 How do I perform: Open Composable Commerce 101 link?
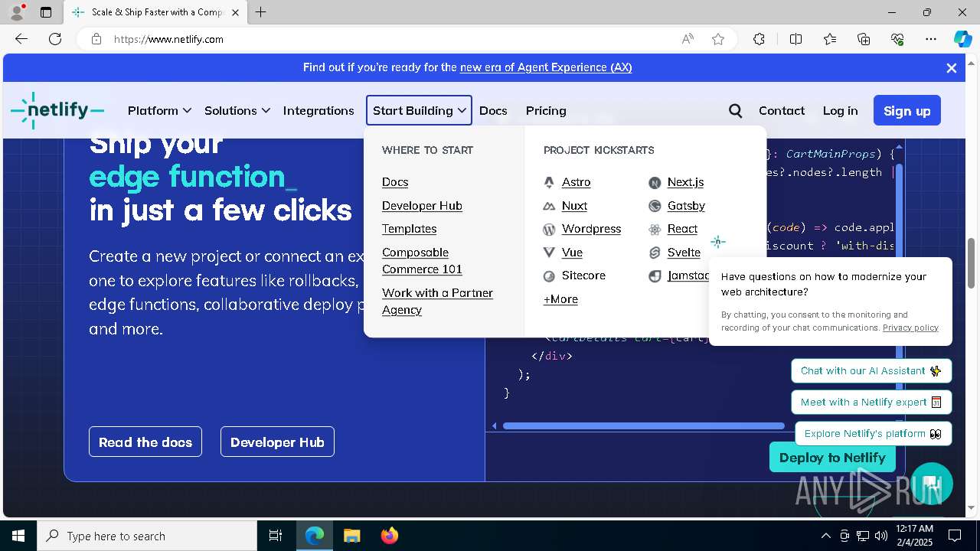422,261
